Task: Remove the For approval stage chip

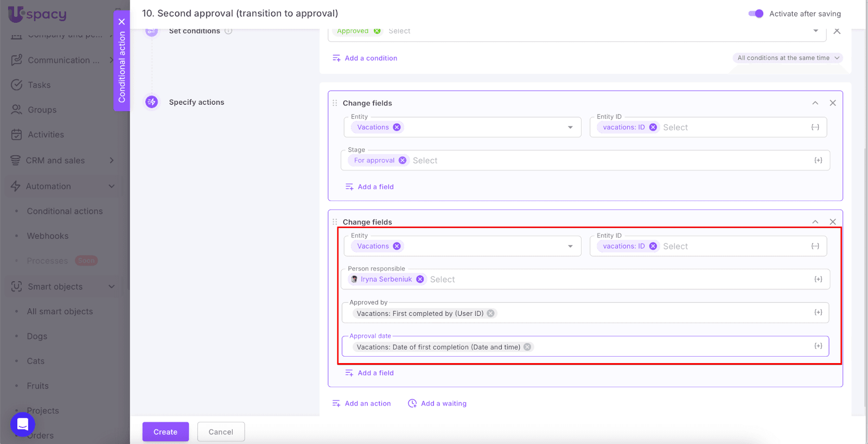Action: [403, 161]
